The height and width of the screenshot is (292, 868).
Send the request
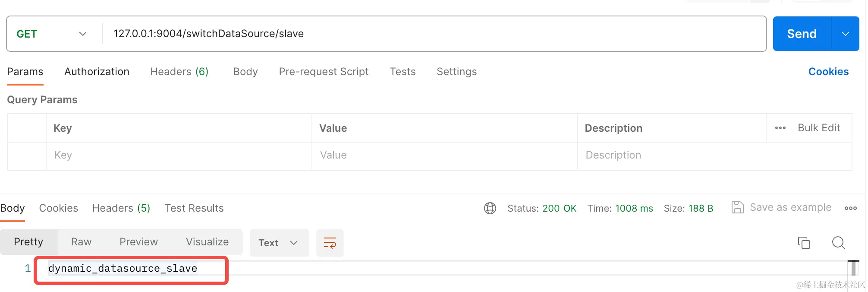802,34
